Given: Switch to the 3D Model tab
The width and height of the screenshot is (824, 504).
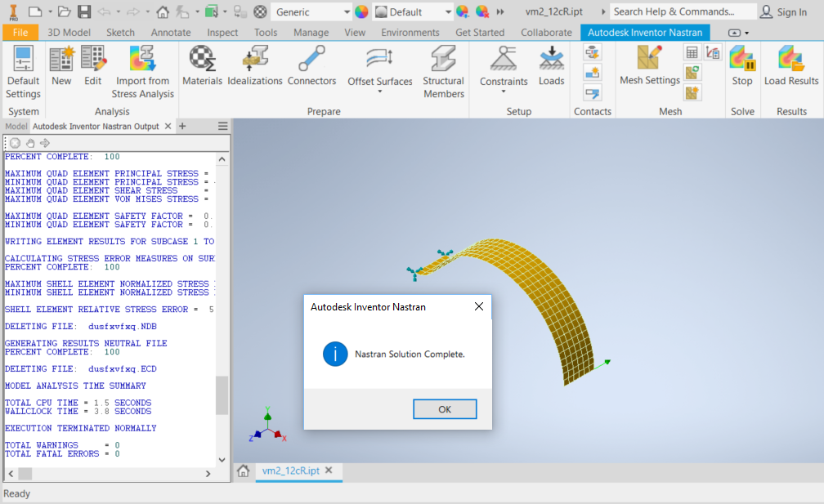Looking at the screenshot, I should tap(69, 33).
